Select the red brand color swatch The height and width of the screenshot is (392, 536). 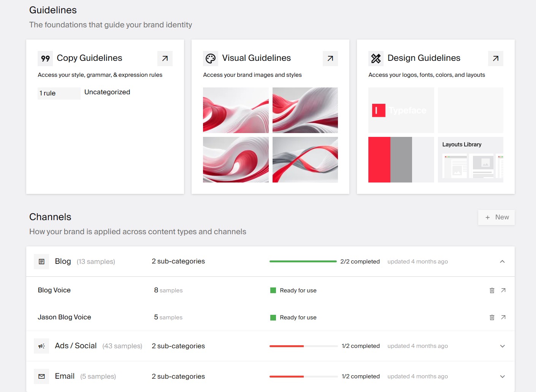tap(379, 160)
